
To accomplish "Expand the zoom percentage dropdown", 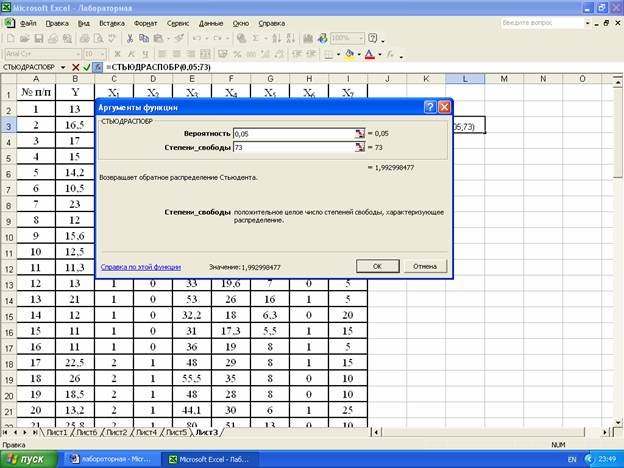I will click(x=360, y=38).
